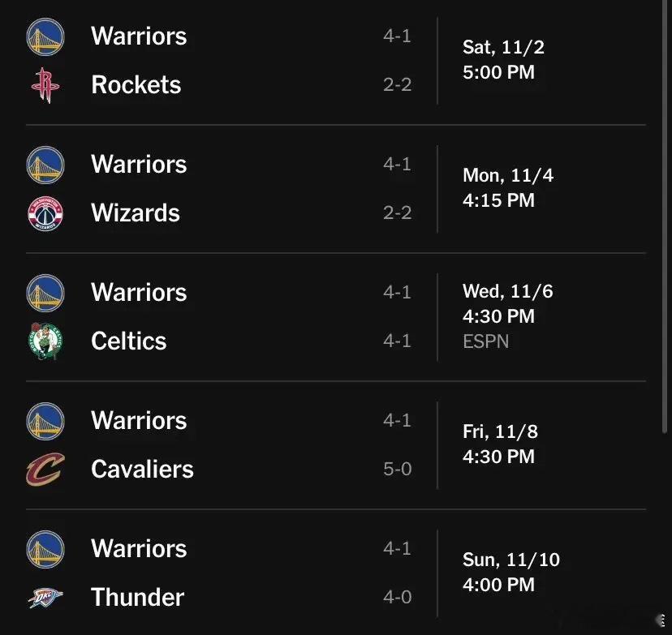Select the Cavaliers team name
The image size is (672, 635).
tap(142, 469)
